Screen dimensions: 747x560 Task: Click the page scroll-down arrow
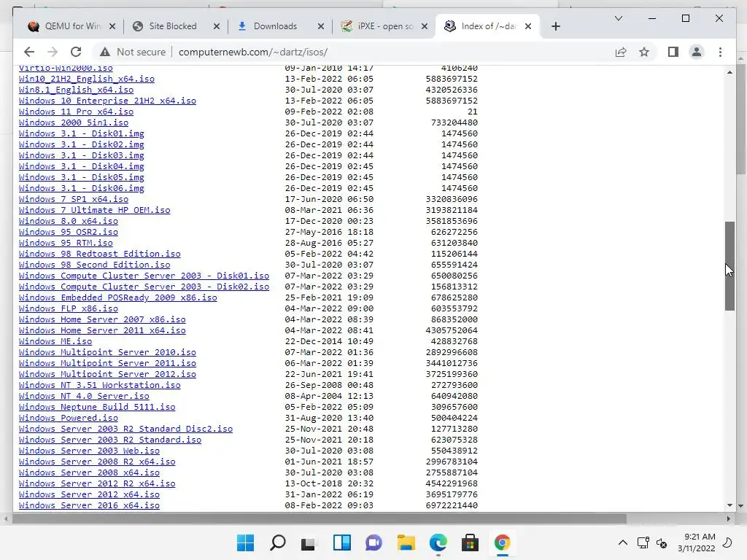coord(729,505)
